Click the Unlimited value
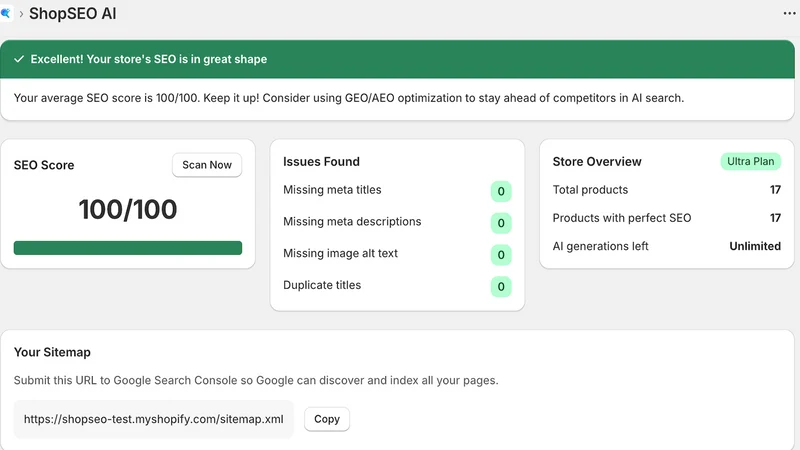 point(755,246)
